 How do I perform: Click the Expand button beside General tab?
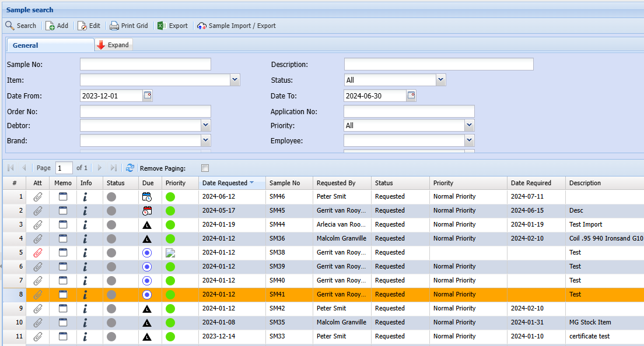point(113,45)
